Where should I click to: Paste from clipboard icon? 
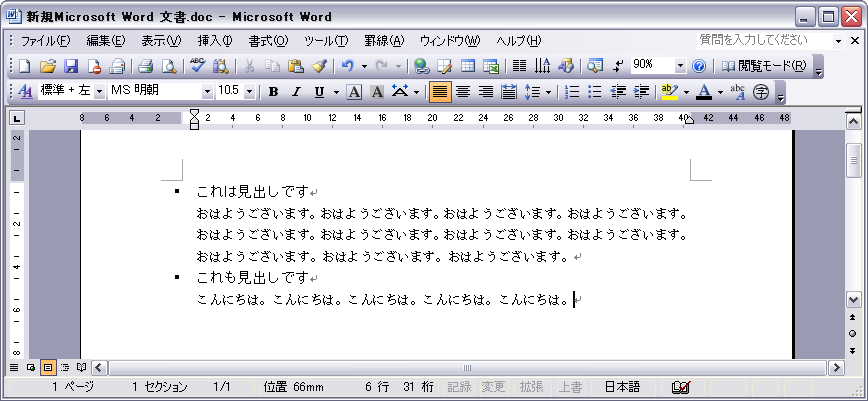coord(296,66)
